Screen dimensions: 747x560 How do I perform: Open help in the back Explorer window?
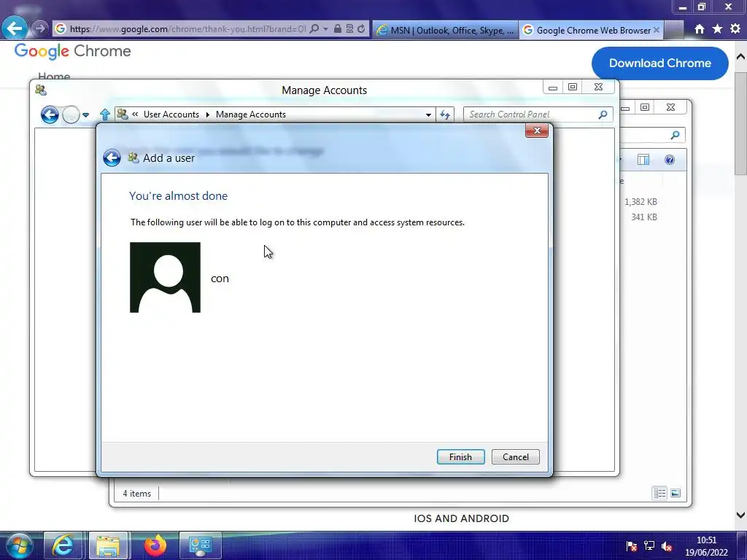pyautogui.click(x=670, y=160)
